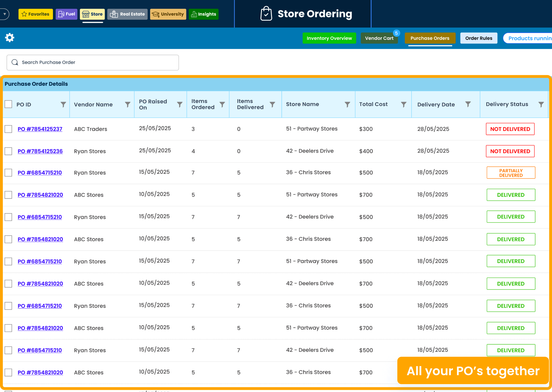This screenshot has height=392, width=552.
Task: Click the Order Rules button
Action: pos(479,38)
